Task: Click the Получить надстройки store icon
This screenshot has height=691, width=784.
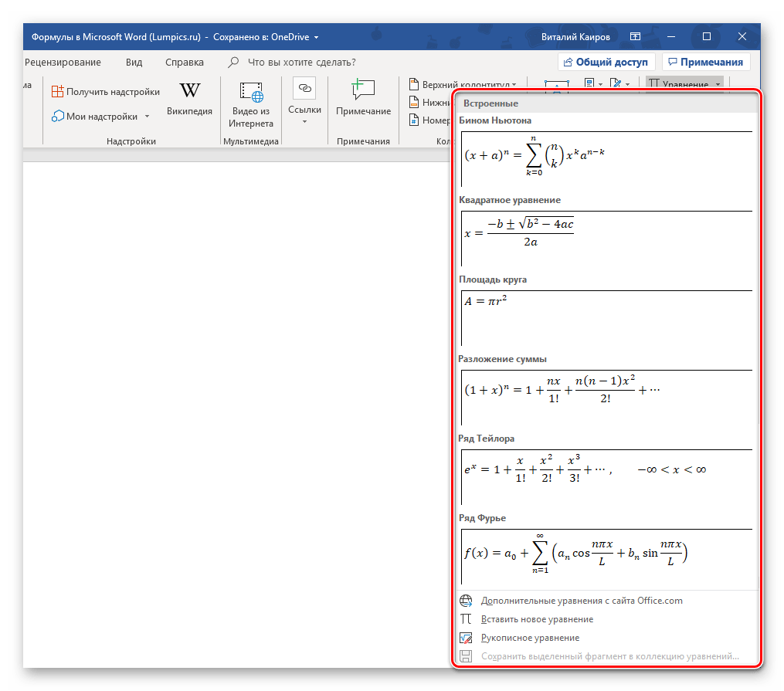Action: (58, 92)
